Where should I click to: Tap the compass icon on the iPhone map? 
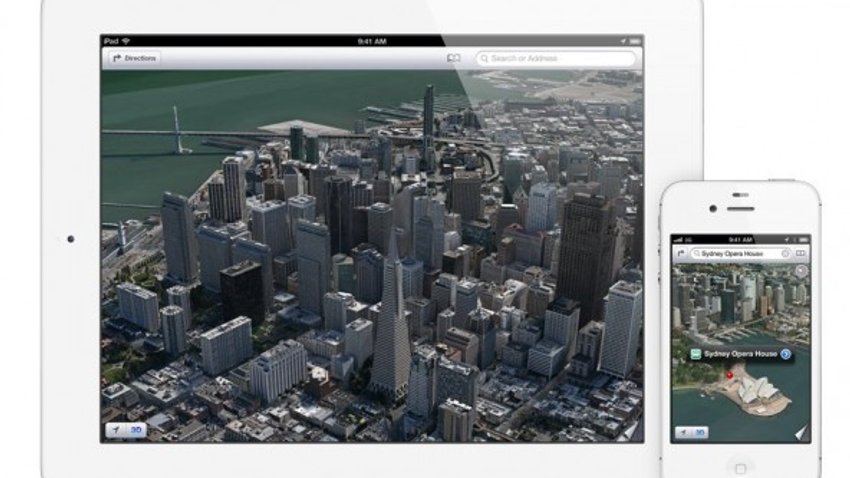coord(801,271)
